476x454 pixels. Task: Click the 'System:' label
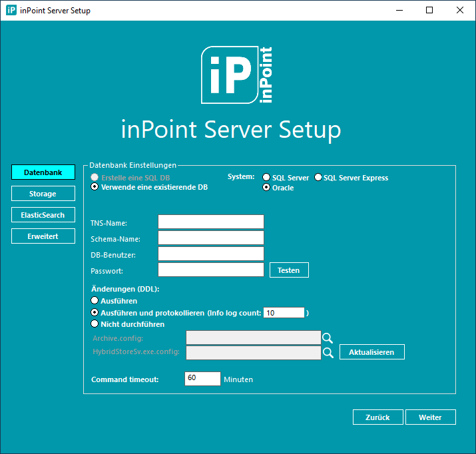point(241,176)
